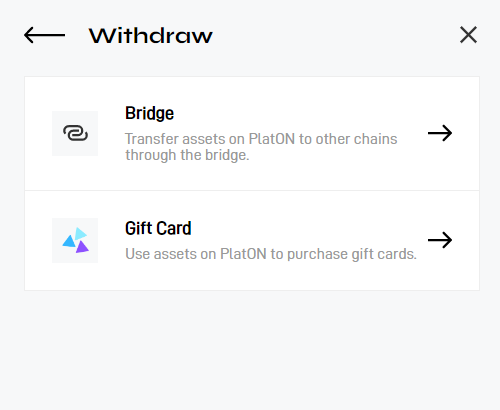Click 'Use assets on PlatON' description text
The height and width of the screenshot is (410, 500).
coord(271,254)
